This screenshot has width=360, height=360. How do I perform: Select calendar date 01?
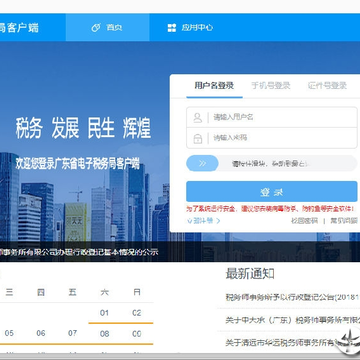[104, 313]
